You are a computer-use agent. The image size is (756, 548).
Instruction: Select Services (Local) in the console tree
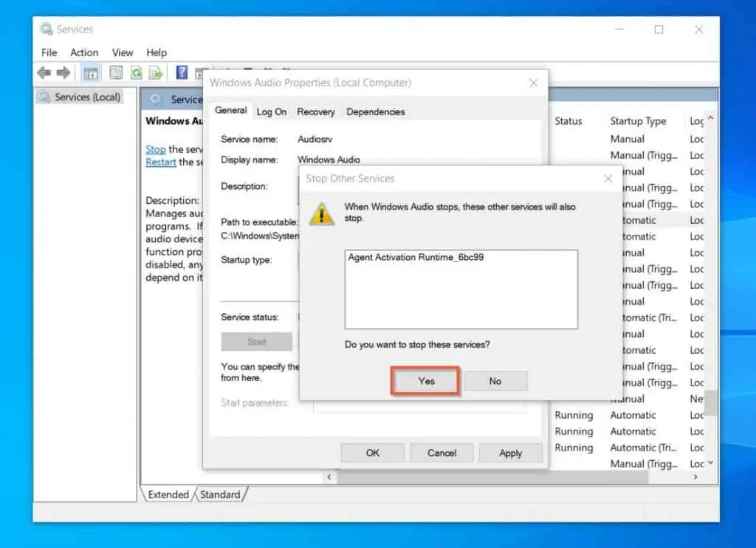pyautogui.click(x=80, y=97)
